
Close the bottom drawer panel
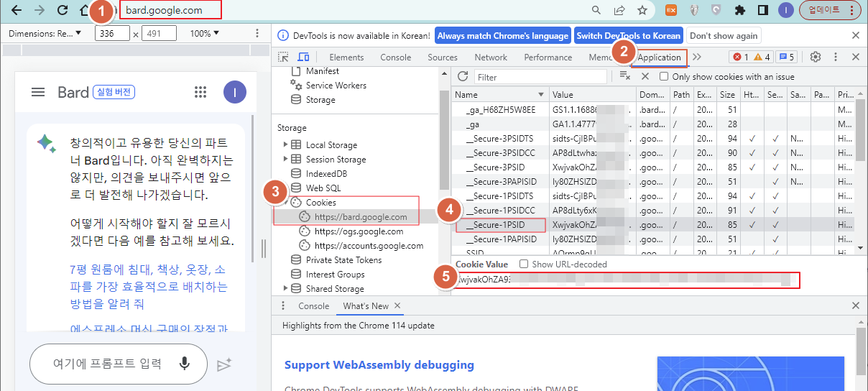click(856, 305)
